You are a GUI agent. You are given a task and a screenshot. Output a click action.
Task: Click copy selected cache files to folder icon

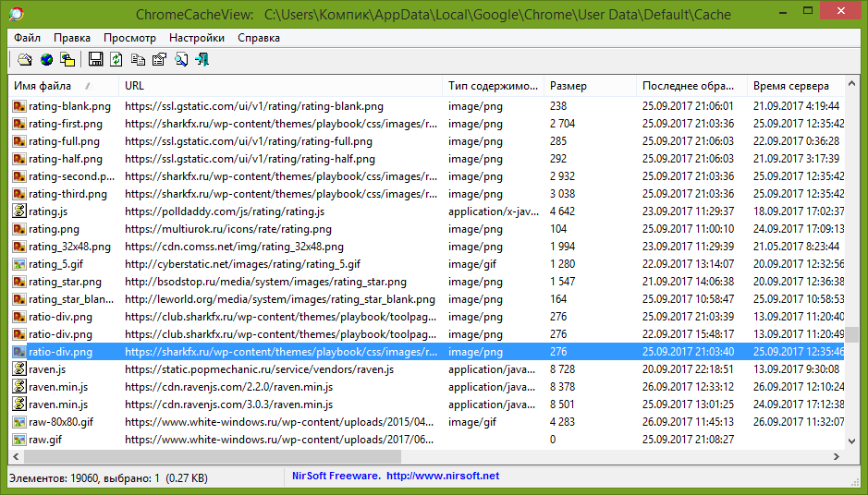click(x=67, y=60)
